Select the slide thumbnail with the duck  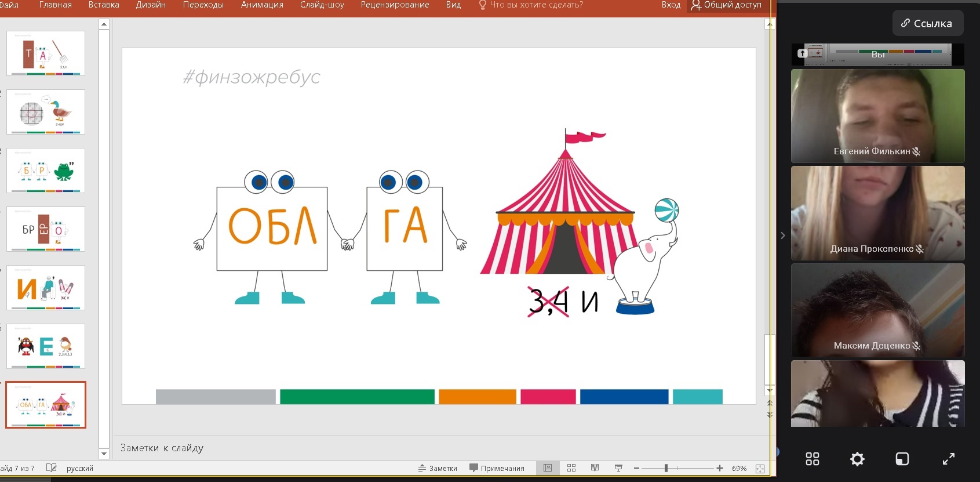pyautogui.click(x=46, y=112)
